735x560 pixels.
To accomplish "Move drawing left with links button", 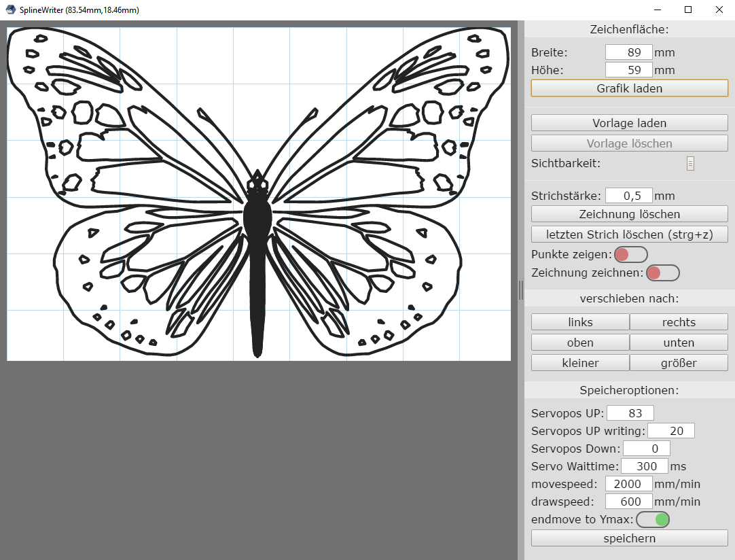I will coord(579,322).
